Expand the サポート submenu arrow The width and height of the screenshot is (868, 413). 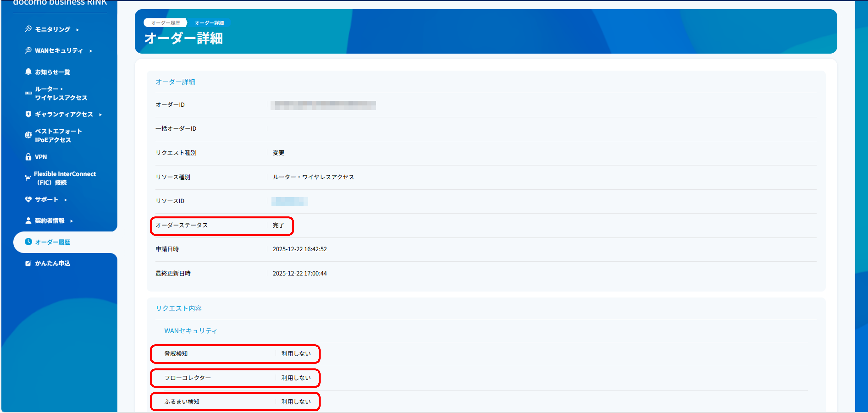(x=66, y=200)
